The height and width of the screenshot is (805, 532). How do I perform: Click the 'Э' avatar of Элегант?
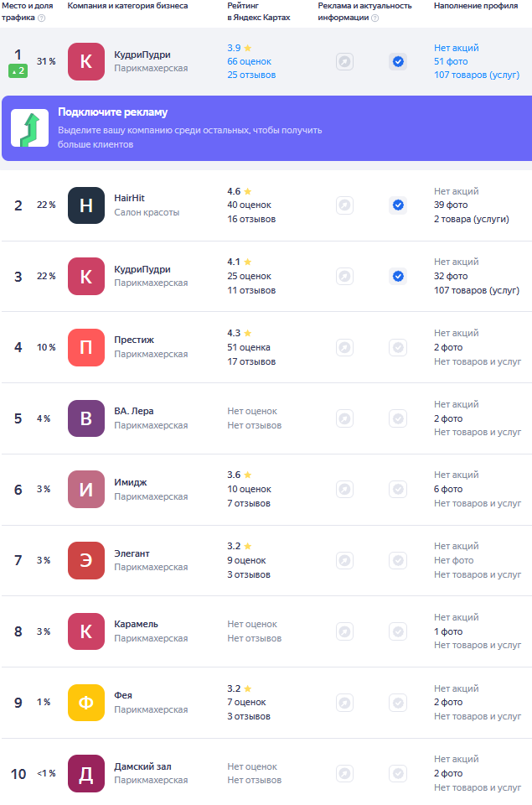coord(86,560)
